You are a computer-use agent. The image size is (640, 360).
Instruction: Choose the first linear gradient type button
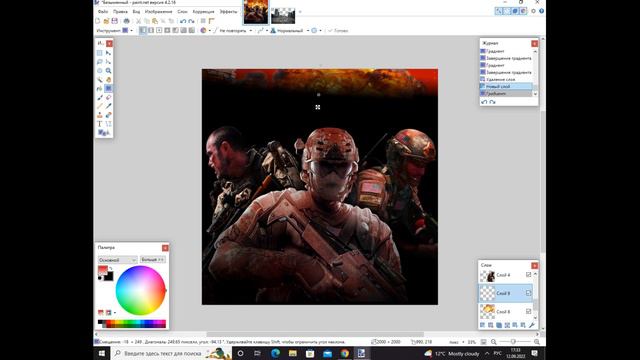click(x=143, y=31)
